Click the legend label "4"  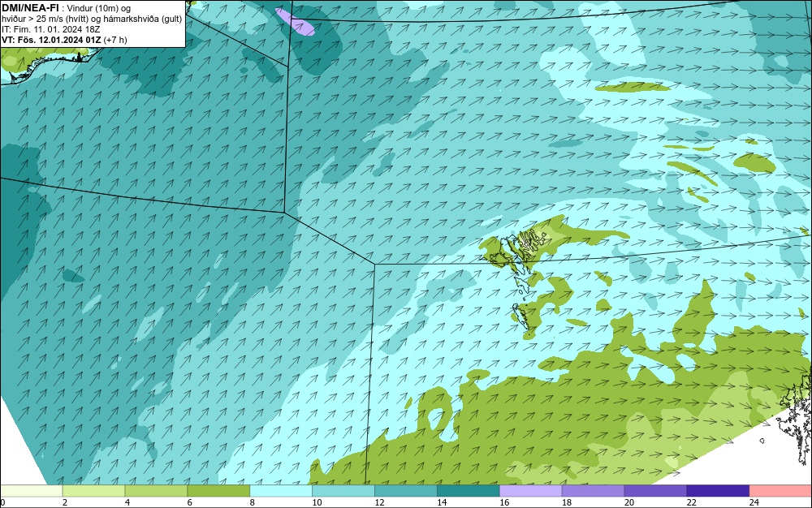click(x=127, y=502)
